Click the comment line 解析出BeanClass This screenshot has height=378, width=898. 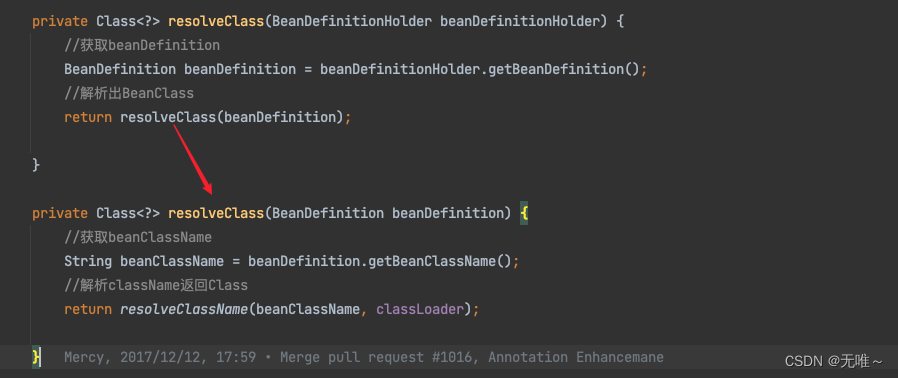[129, 93]
